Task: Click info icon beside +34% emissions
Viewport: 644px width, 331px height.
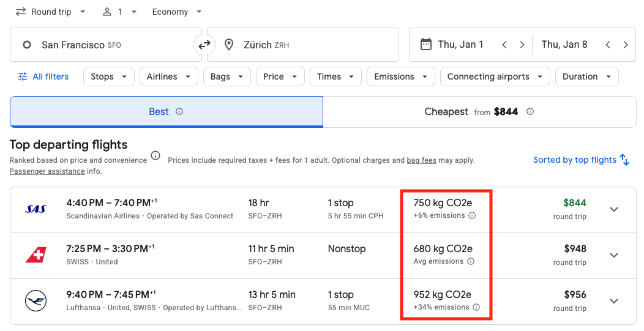Action: point(476,307)
